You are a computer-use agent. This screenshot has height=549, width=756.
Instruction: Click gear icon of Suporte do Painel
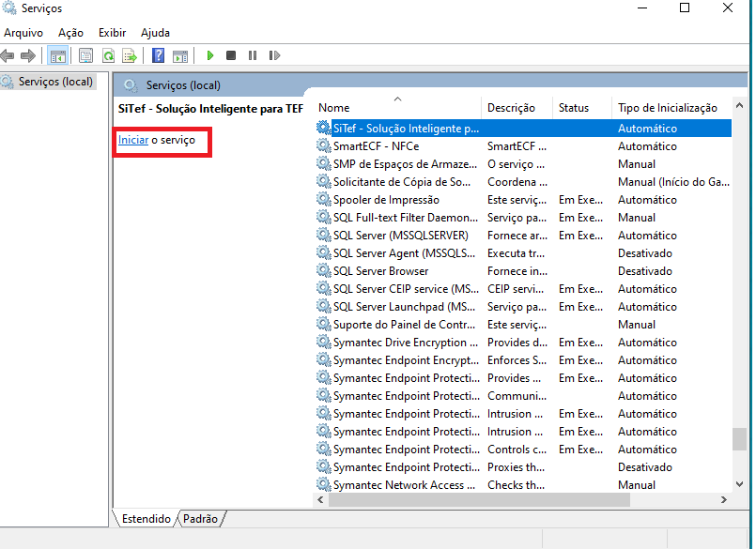[323, 324]
